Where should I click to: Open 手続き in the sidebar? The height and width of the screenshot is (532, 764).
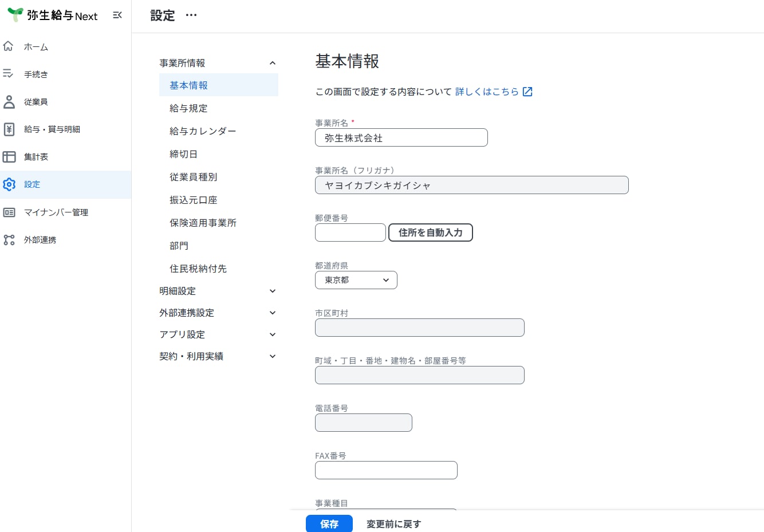[65, 74]
